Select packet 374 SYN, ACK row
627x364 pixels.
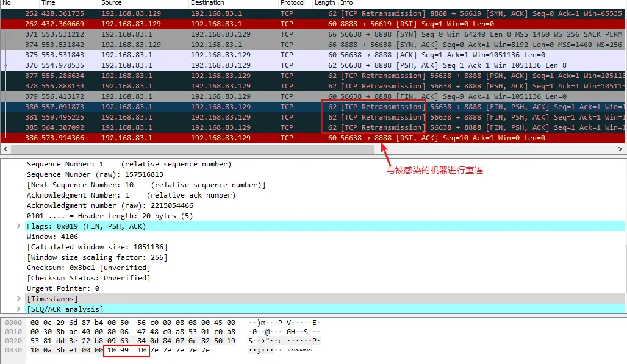(x=313, y=45)
